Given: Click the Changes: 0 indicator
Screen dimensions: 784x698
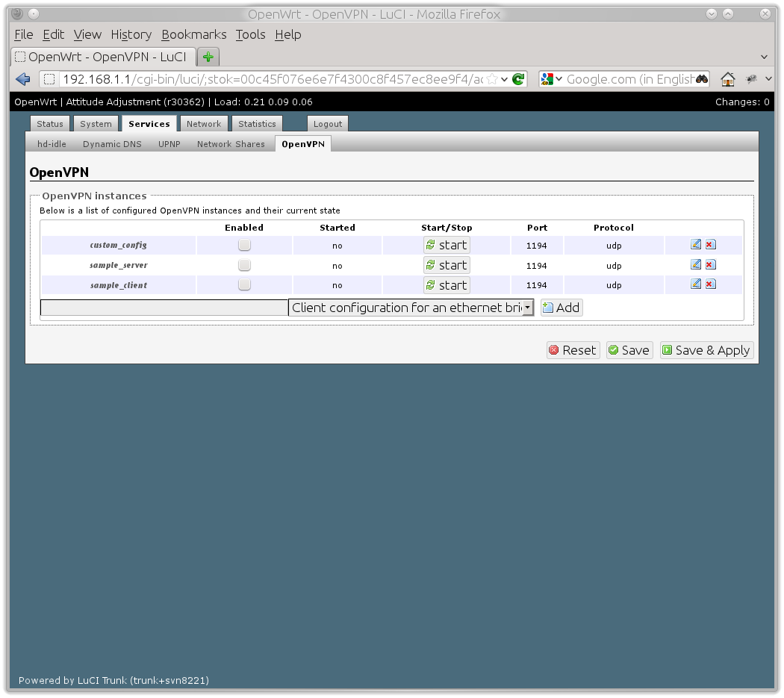Looking at the screenshot, I should [742, 102].
